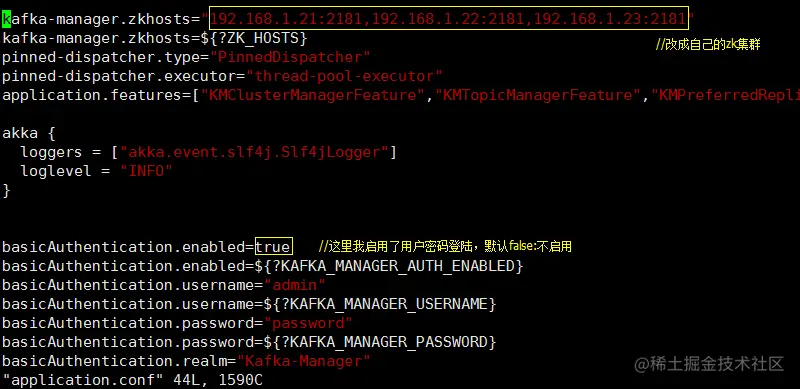Click the "admin" username value
Image resolution: width=800 pixels, height=389 pixels.
294,285
